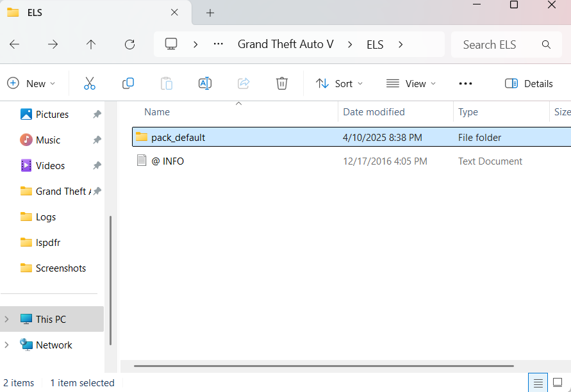
Task: Click the Refresh arrow button
Action: pos(129,44)
